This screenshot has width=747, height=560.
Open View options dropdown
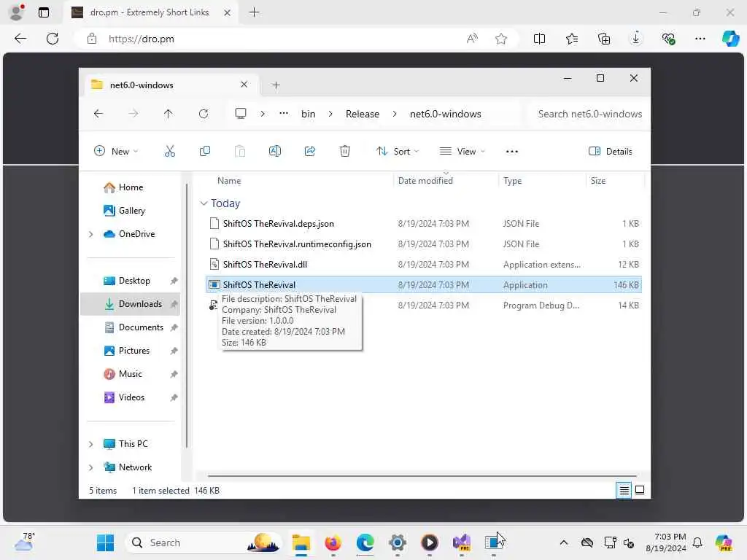(x=462, y=152)
